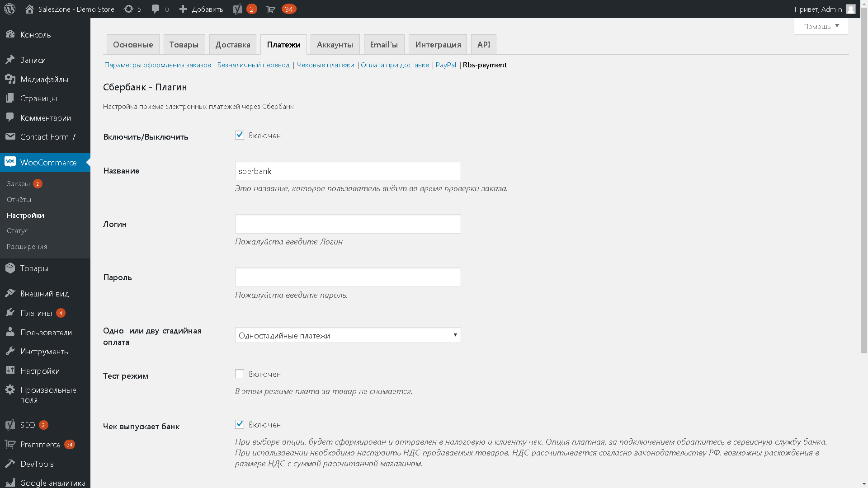Click the Товары box icon in sidebar
Screen dimensions: 868x488
[10, 268]
